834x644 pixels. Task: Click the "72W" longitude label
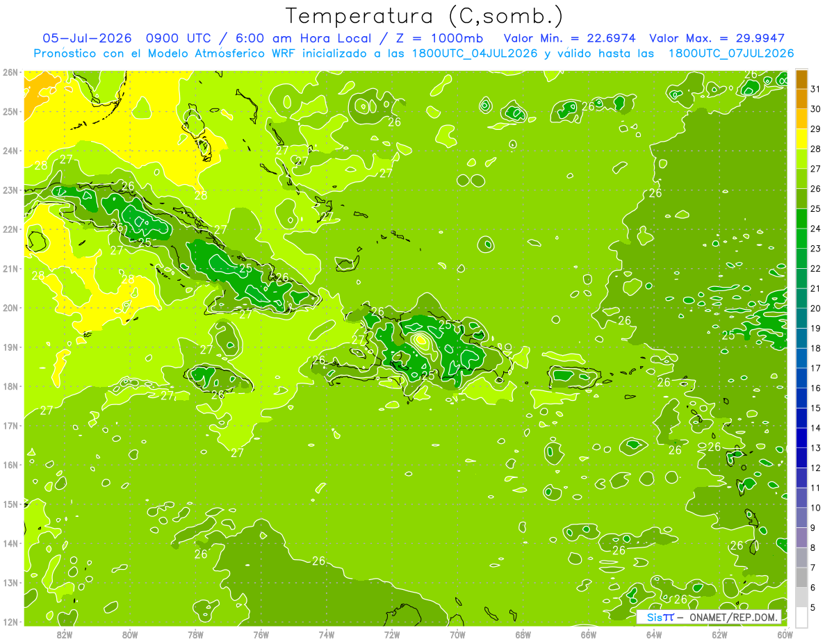coord(392,634)
